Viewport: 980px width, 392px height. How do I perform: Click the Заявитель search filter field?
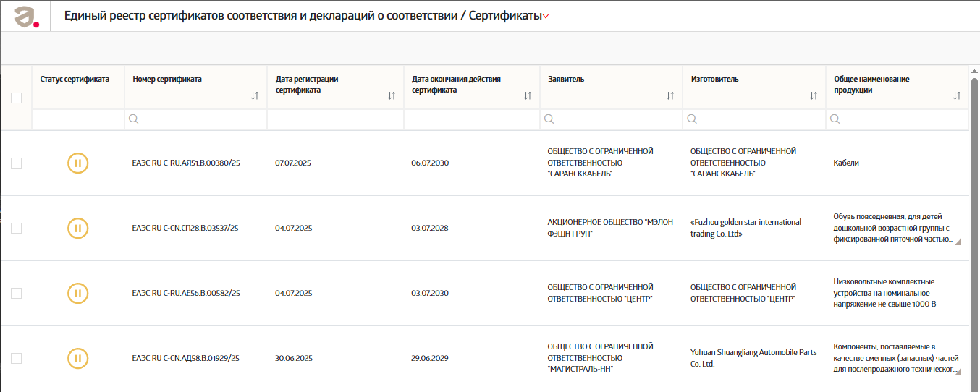tap(612, 119)
